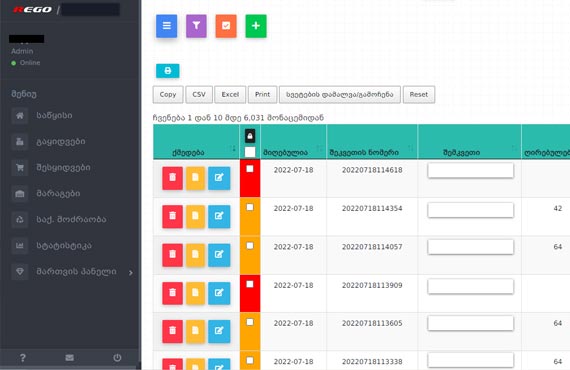
Task: Toggle the select-all checkbox in table header
Action: 250,152
